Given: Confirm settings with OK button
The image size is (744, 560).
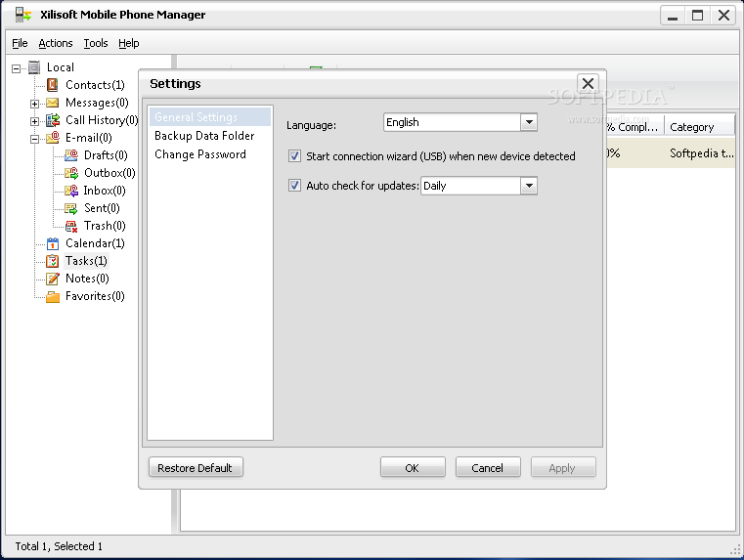Looking at the screenshot, I should 413,467.
